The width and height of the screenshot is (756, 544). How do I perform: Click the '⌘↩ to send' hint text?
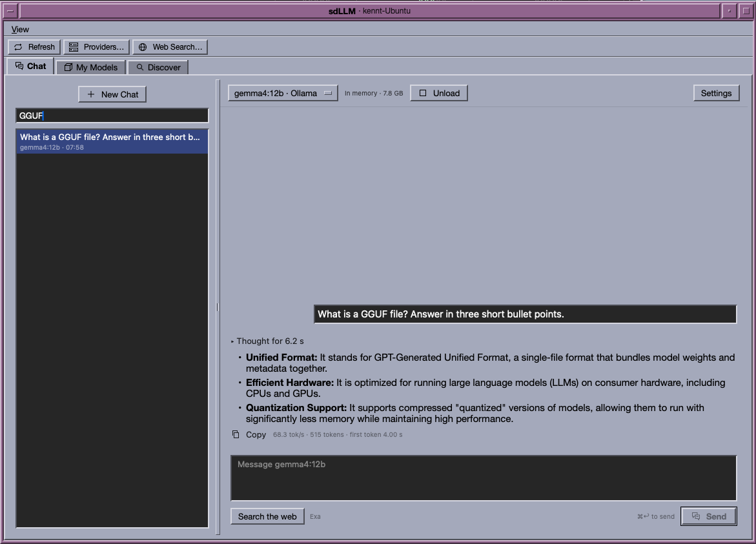[x=656, y=516]
